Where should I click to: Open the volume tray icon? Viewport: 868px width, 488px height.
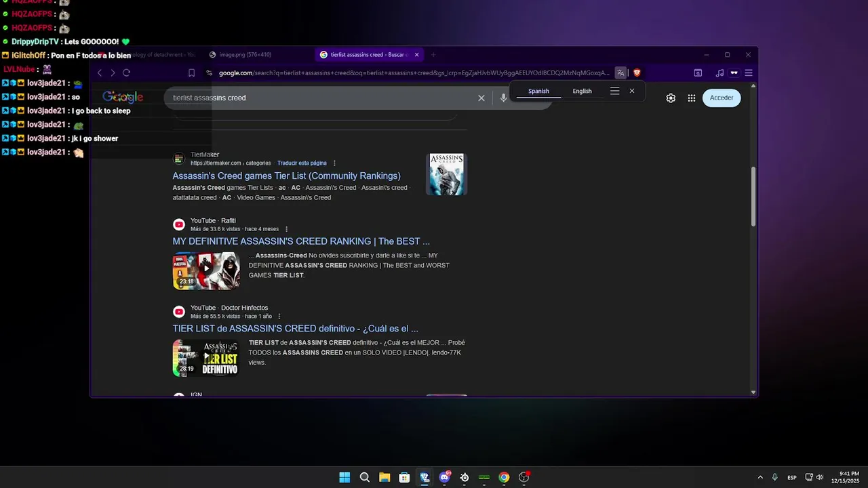(820, 477)
